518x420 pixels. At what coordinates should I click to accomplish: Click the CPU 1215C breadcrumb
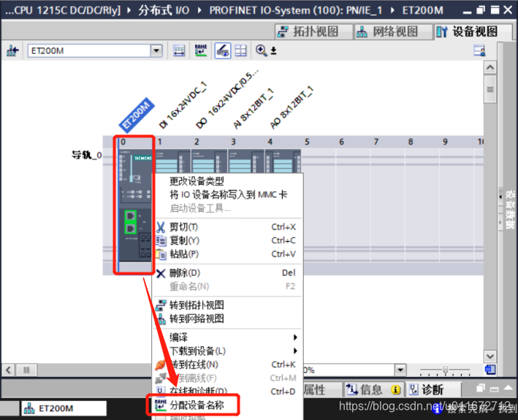64,10
